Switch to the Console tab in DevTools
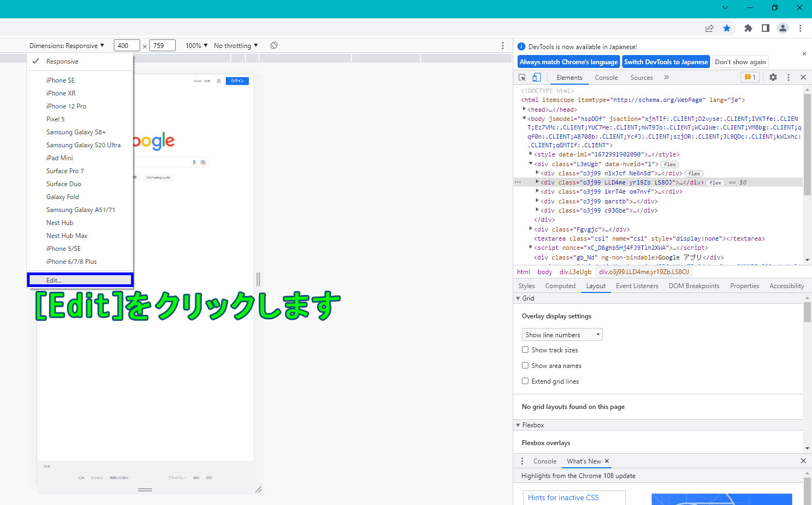Screen dimensions: 812x505 (x=606, y=77)
